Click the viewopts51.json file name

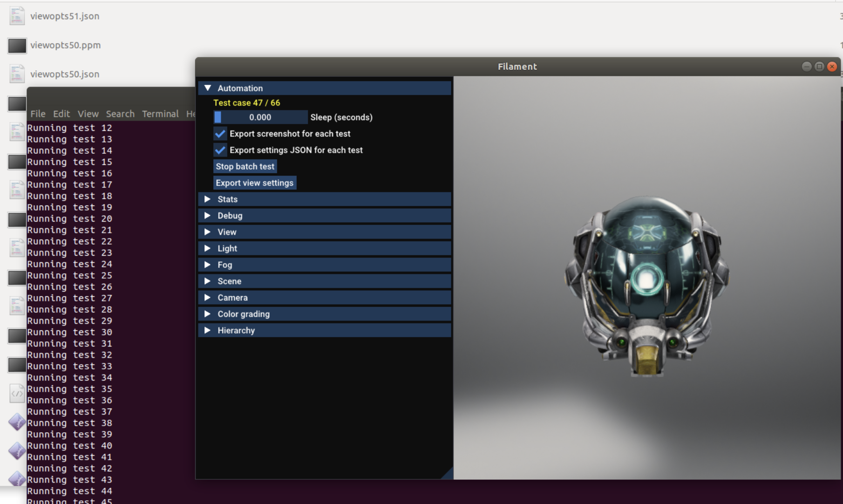(65, 16)
